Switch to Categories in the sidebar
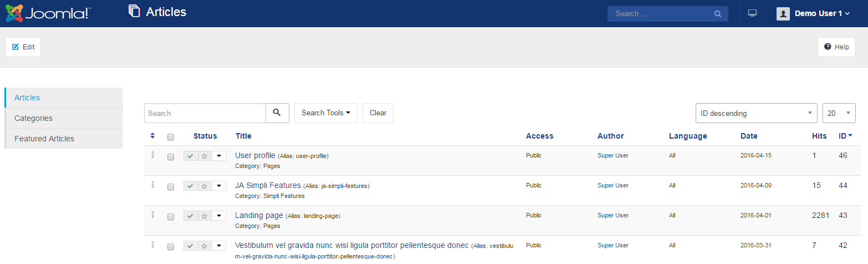The height and width of the screenshot is (264, 868). tap(34, 118)
